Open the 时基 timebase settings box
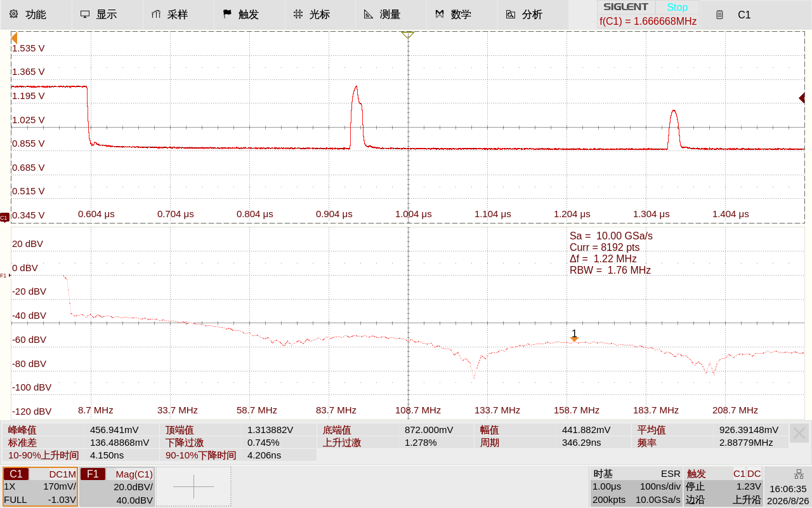 click(636, 486)
